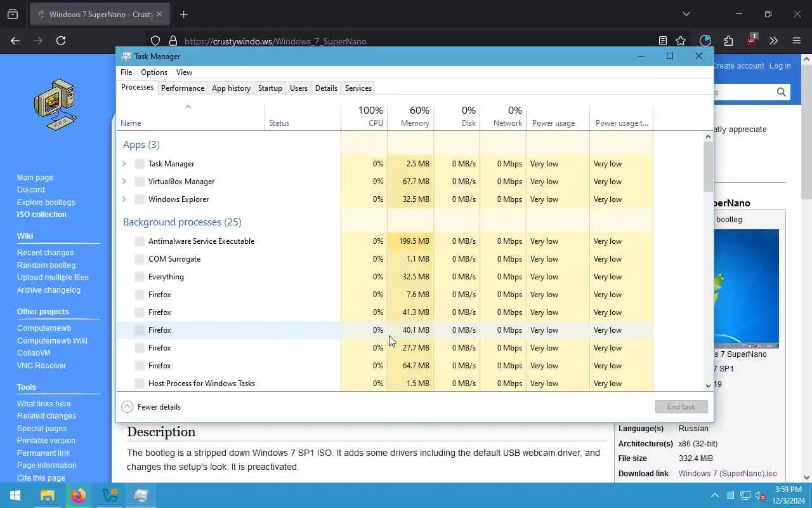Expand the Windows Explorer process row
Screen dimensions: 812x508
point(124,199)
